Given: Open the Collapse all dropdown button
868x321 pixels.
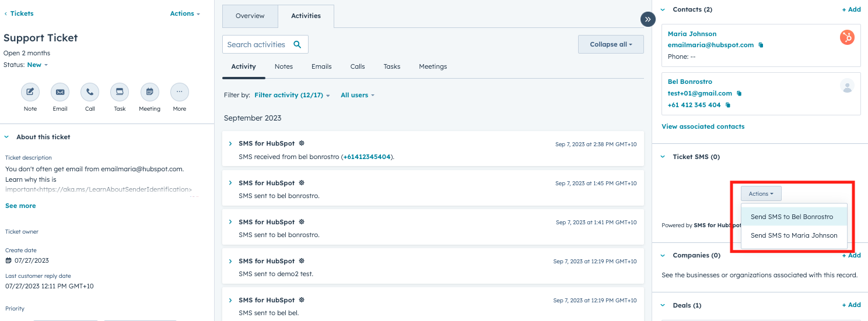Looking at the screenshot, I should pos(611,44).
